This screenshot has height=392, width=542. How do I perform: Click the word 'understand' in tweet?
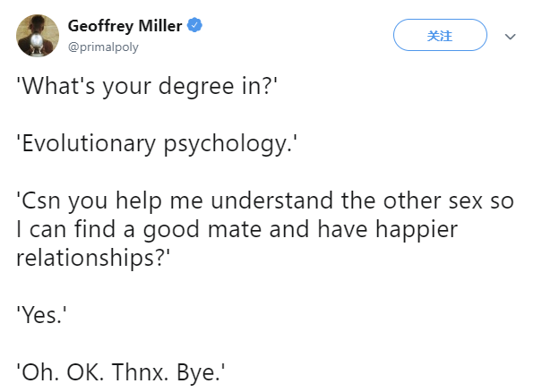pos(272,200)
